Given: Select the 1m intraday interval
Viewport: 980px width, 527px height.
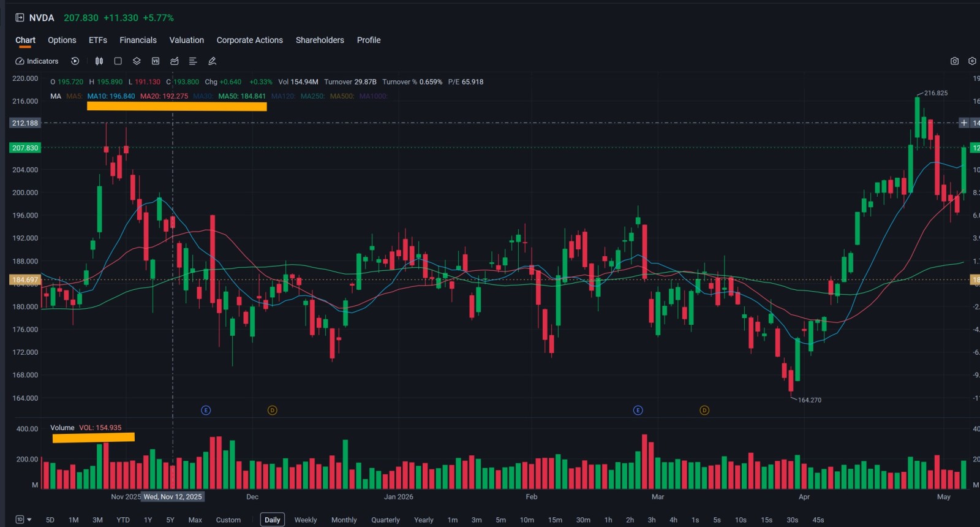Looking at the screenshot, I should 453,520.
